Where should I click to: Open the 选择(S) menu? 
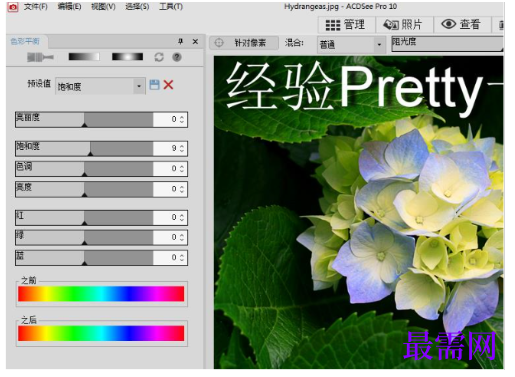137,7
